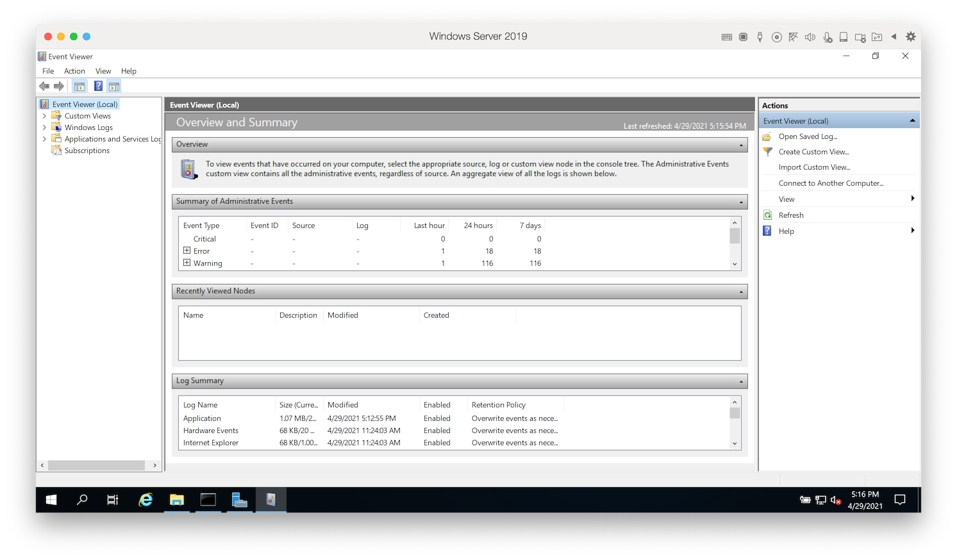Screen dimensions: 957x560
Task: Open the notification center icon
Action: tap(900, 500)
